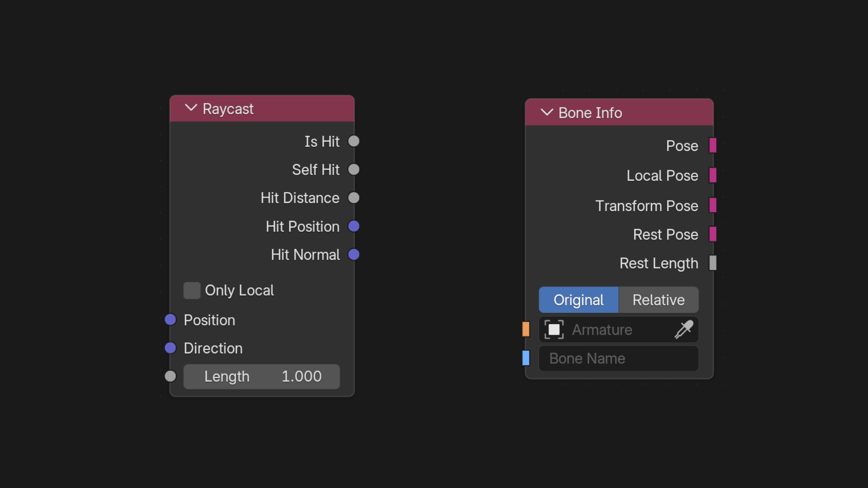Click the Direction label
This screenshot has width=868, height=488.
[x=213, y=348]
